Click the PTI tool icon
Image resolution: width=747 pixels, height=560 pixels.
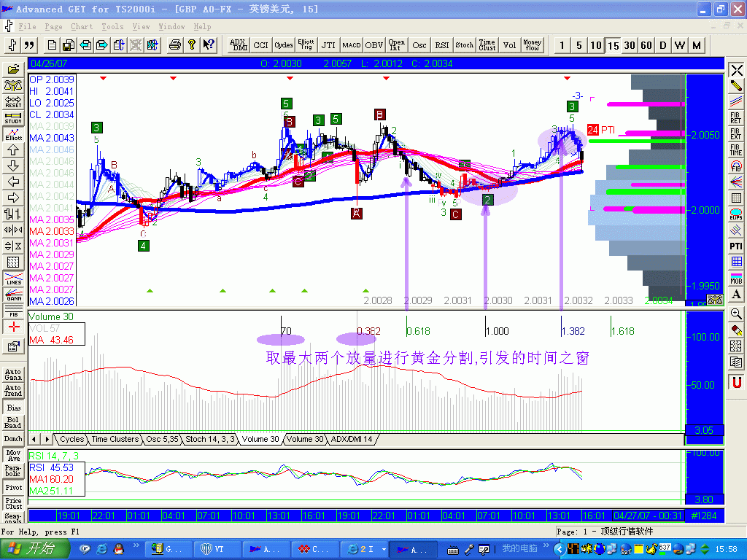[736, 246]
